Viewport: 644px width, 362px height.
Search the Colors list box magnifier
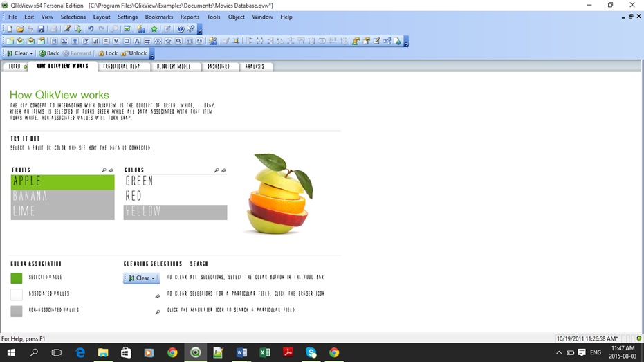pyautogui.click(x=217, y=170)
